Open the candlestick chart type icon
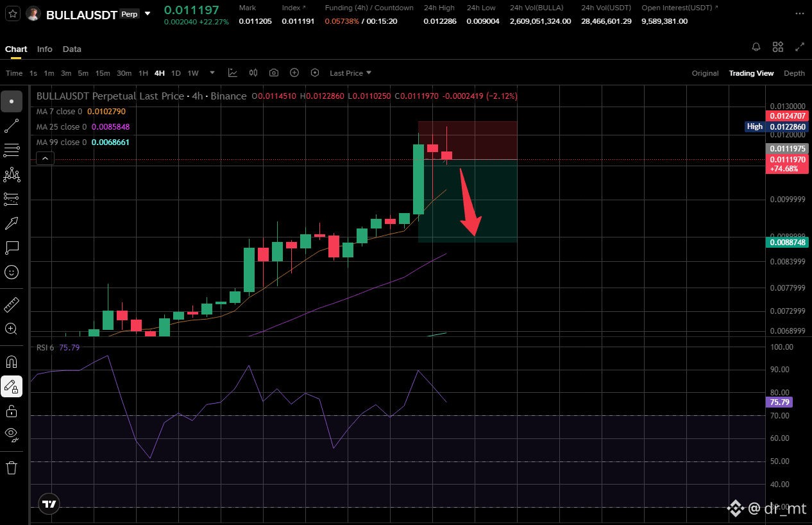Screen dimensions: 812x525 [x=253, y=73]
